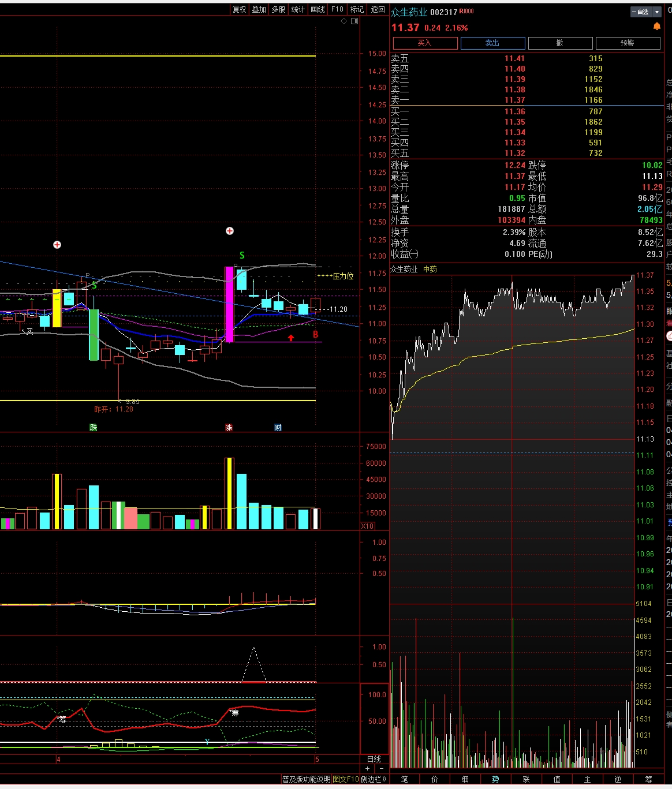Switch to the 主 main-force tab
672x789 pixels.
(x=587, y=779)
